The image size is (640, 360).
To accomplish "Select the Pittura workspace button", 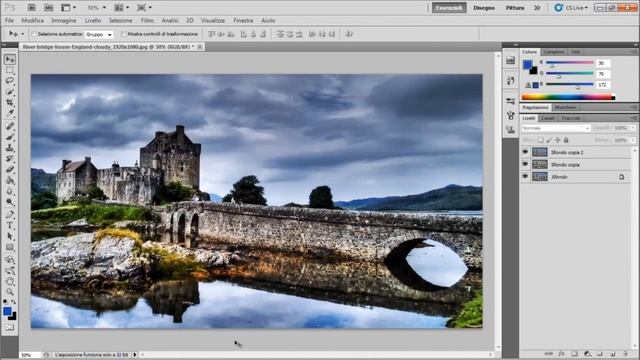I will pyautogui.click(x=515, y=8).
